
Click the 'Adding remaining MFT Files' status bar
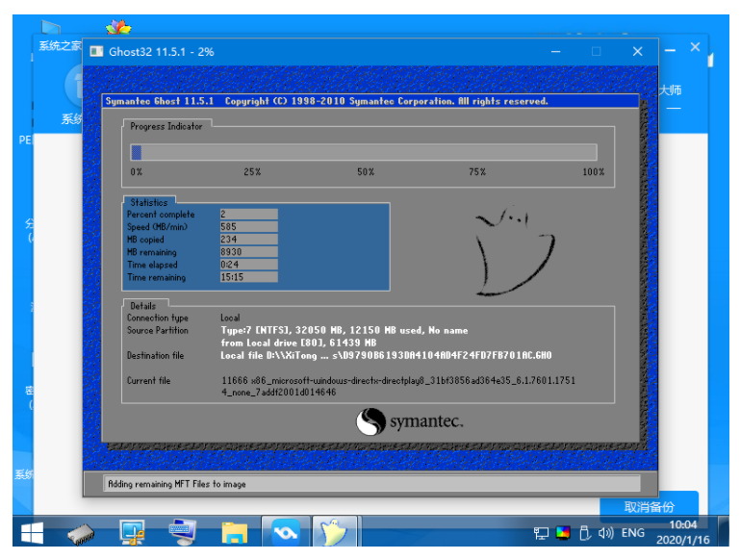pyautogui.click(x=371, y=484)
